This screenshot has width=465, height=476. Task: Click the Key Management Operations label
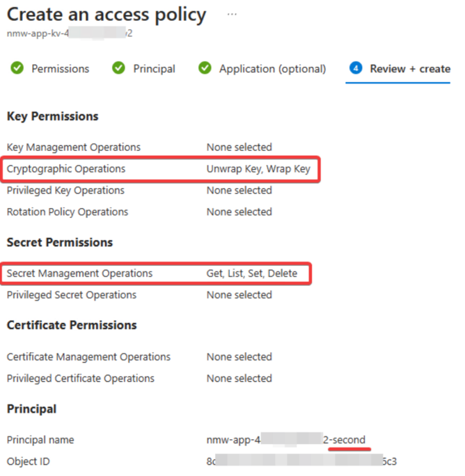(74, 148)
